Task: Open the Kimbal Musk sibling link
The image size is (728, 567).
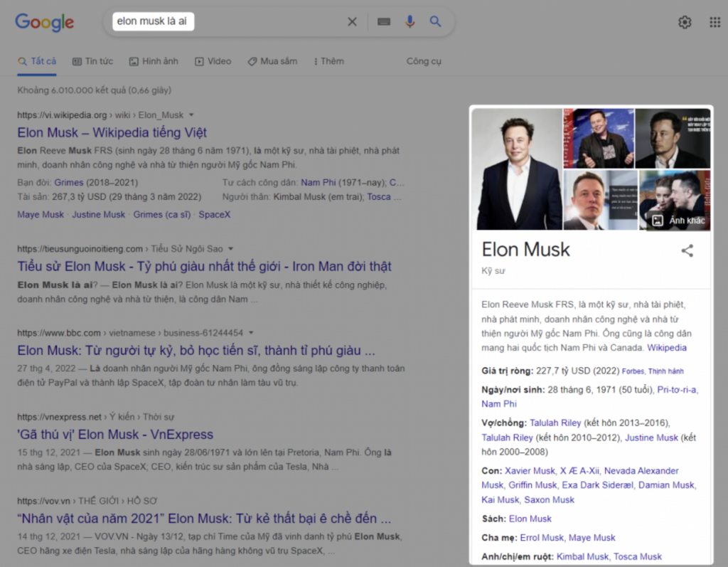Action: 582,557
